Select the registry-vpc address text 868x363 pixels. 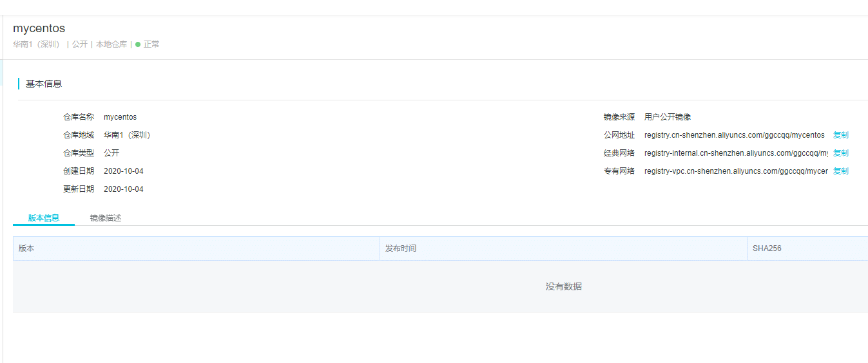click(736, 171)
